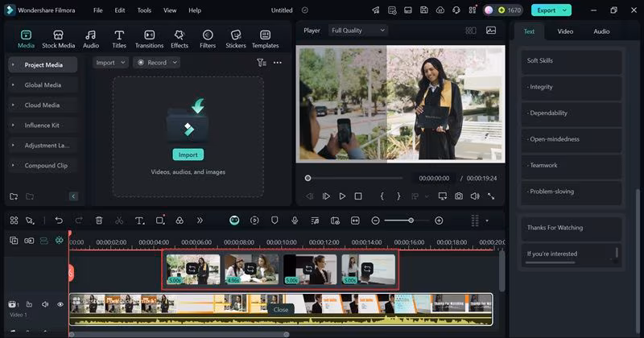Open the Media tab
Screen dimensions: 644x338
click(x=26, y=39)
